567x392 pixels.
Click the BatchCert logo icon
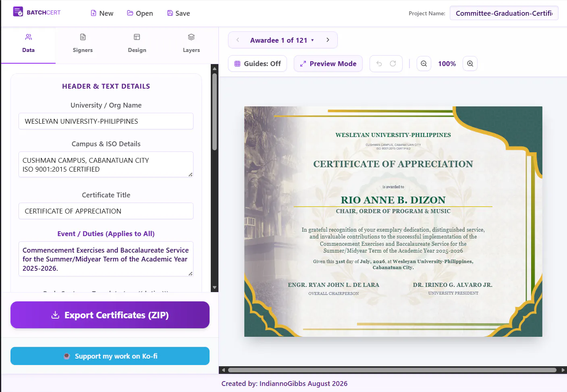[x=18, y=12]
